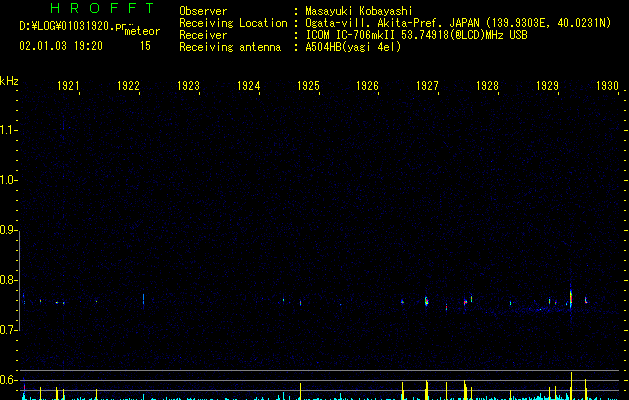The height and width of the screenshot is (400, 629).
Task: Click the Ogata-vill. Akita-Pref. JAPAN location text
Action: click(x=458, y=23)
